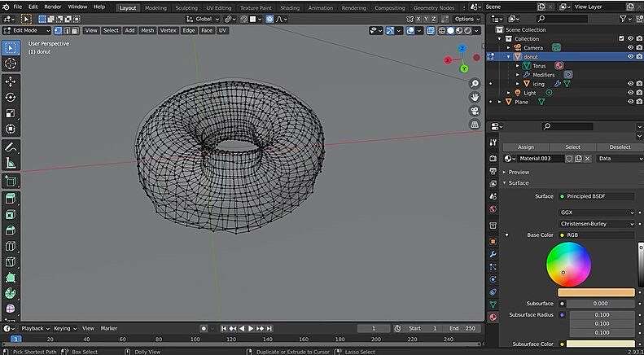
Task: Click the Base Color swatch bar
Action: (596, 292)
